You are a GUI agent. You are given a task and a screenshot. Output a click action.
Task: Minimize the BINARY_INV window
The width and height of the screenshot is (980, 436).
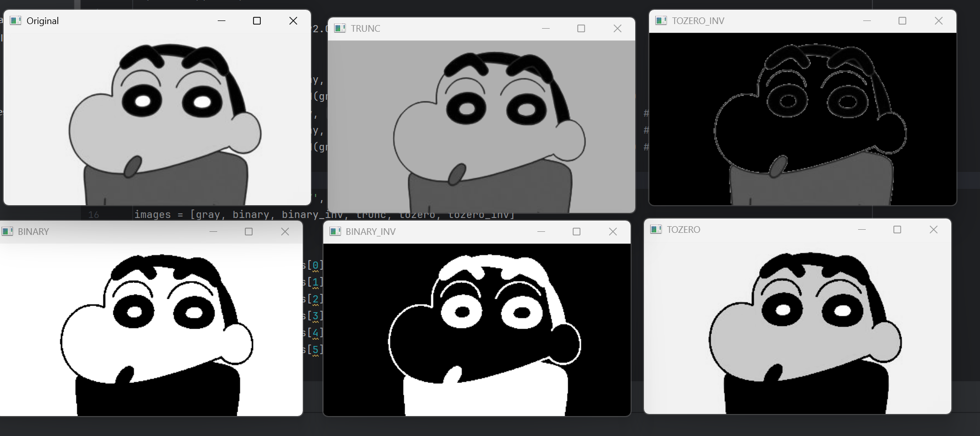point(541,231)
